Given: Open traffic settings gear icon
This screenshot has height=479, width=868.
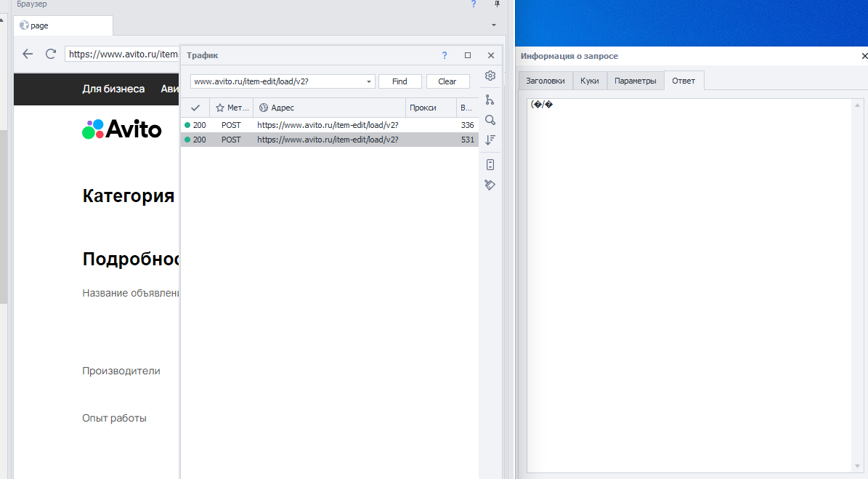Looking at the screenshot, I should point(490,76).
